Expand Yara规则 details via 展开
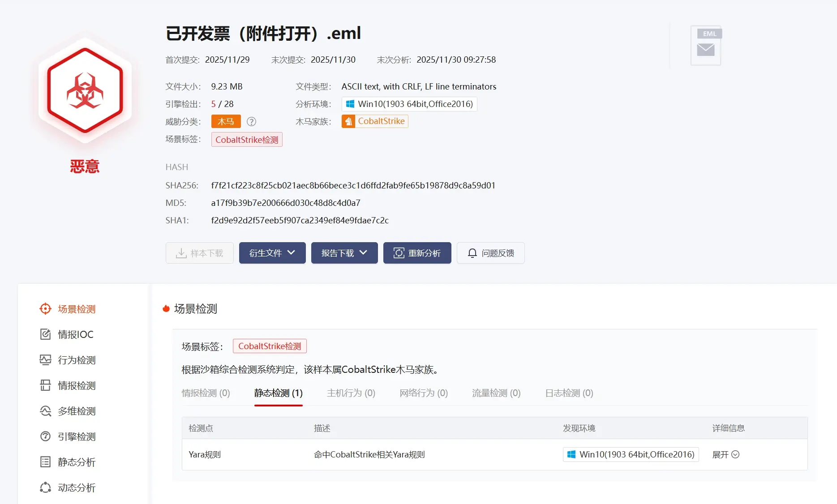 coord(725,454)
